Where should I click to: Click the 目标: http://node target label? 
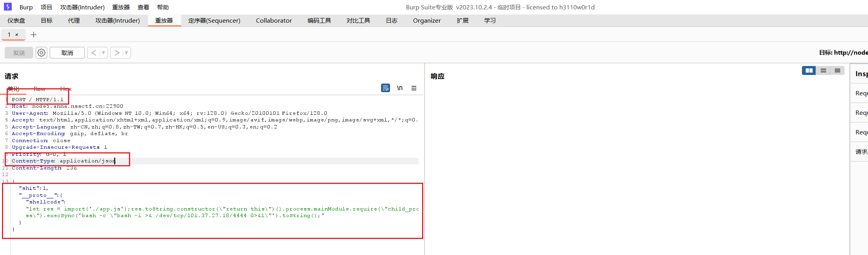[x=843, y=52]
